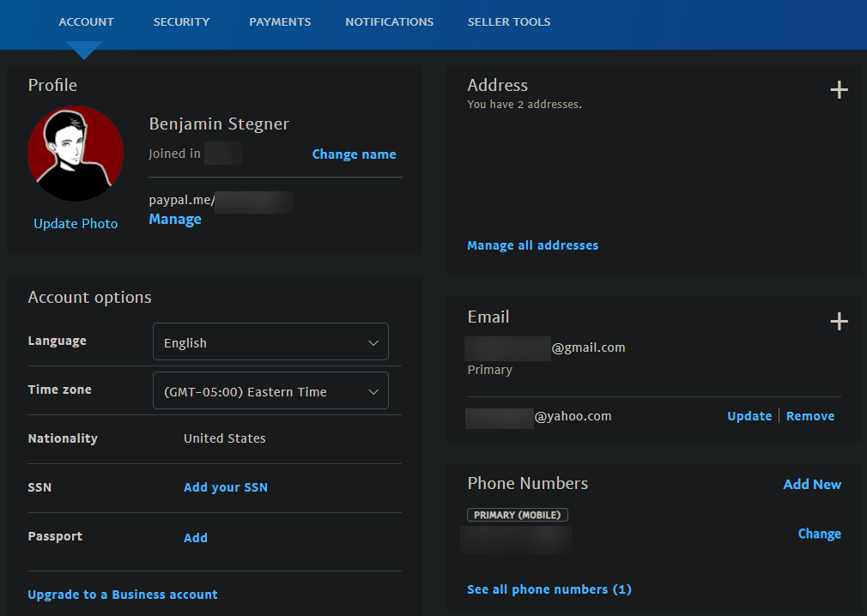Go to the Notifications tab
Viewport: 867px width, 616px height.
389,22
